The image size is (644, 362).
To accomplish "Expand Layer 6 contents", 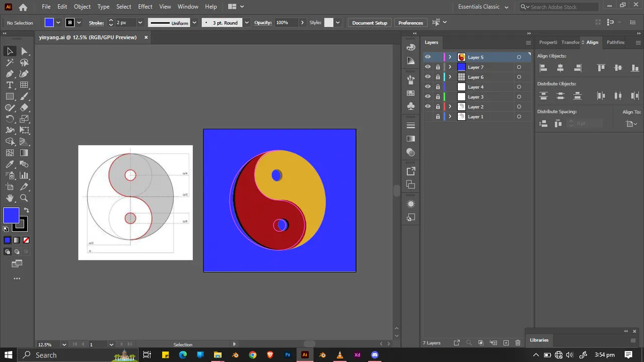I will 450,77.
